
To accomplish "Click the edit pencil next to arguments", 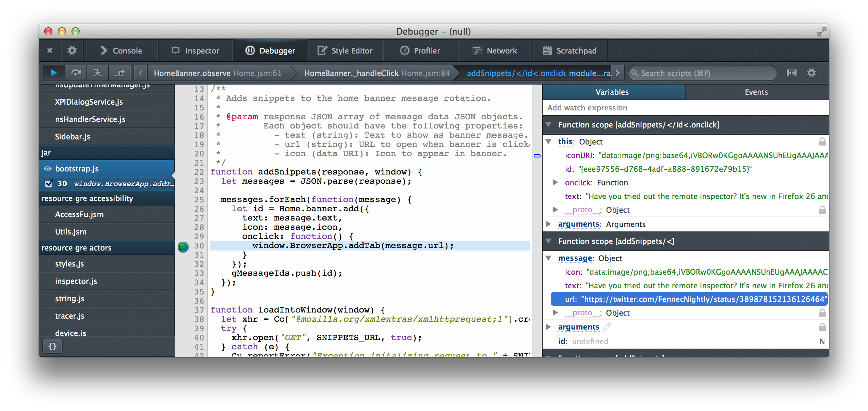I will [x=607, y=327].
